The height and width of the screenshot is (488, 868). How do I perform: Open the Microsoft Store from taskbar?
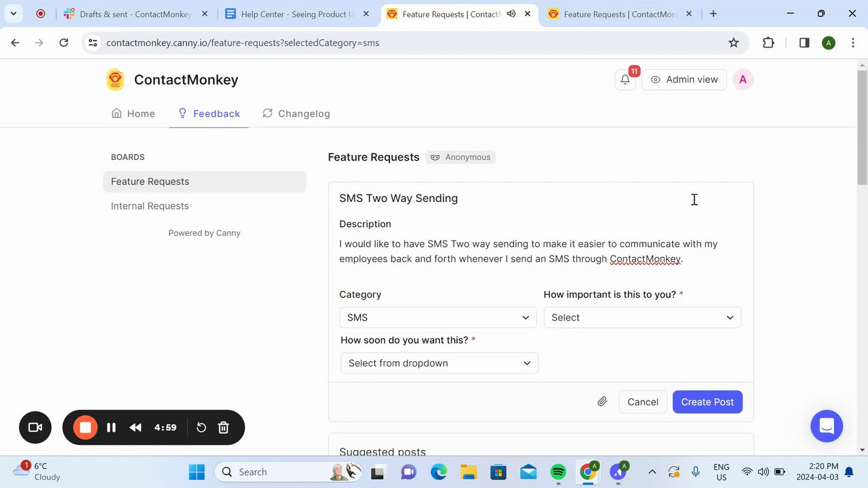pos(498,472)
